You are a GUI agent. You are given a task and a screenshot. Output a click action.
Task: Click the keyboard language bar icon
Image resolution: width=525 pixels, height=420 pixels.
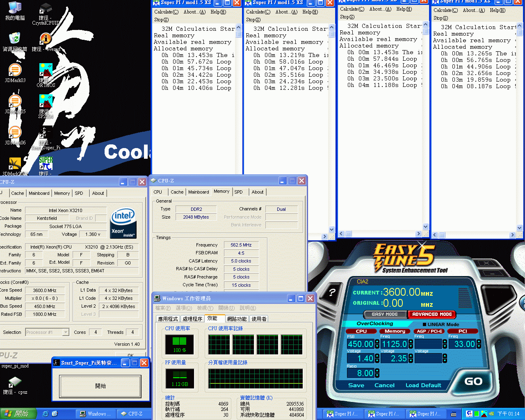454,414
